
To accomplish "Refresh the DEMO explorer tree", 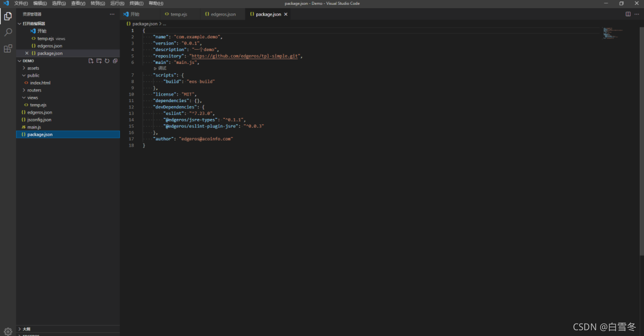I will (107, 61).
